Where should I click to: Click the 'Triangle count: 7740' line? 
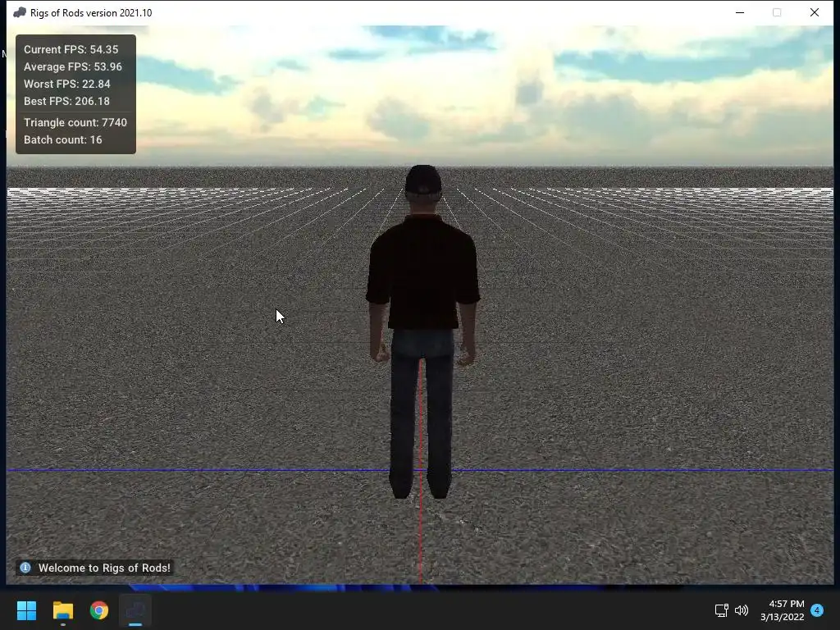point(75,122)
